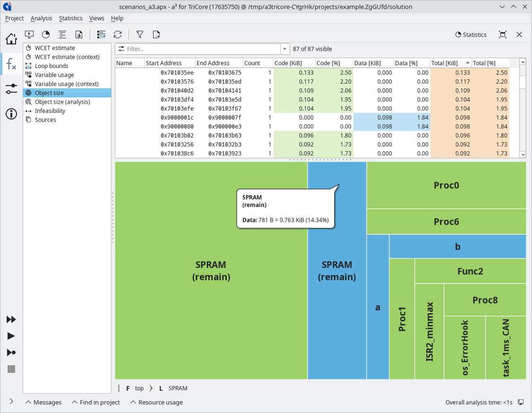Click the play-with-dot run selected button
Image resolution: width=532 pixels, height=413 pixels.
click(11, 352)
